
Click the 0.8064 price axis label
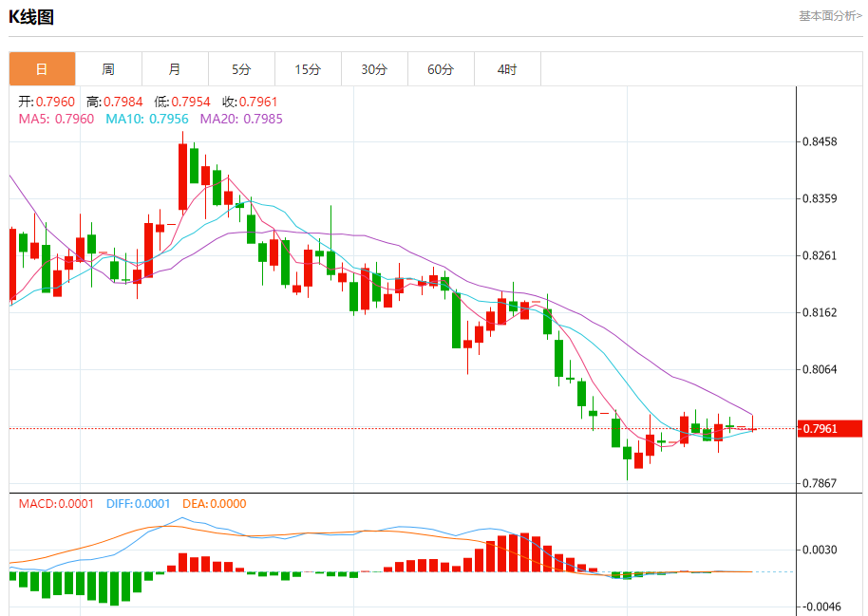(820, 369)
